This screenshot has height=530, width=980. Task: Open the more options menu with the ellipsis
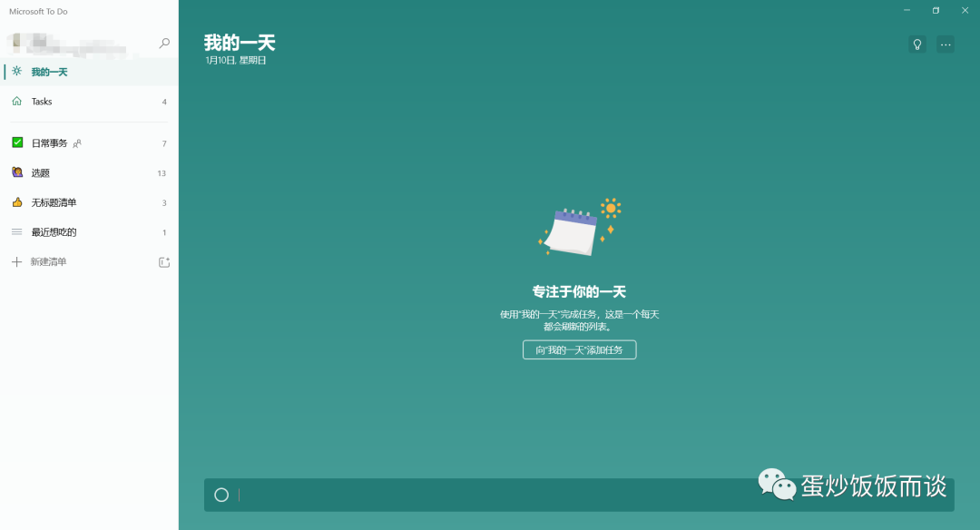[x=946, y=44]
